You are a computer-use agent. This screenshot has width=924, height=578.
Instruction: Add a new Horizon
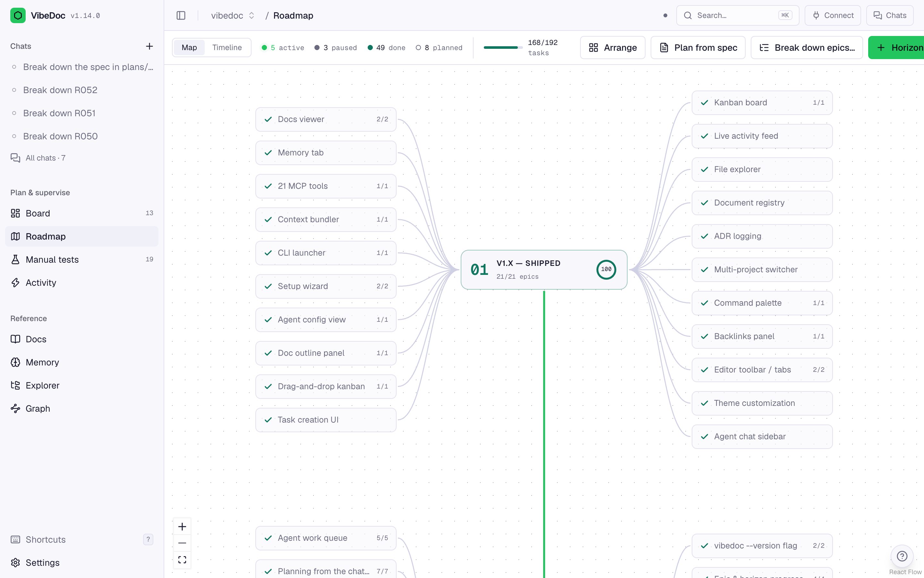896,48
